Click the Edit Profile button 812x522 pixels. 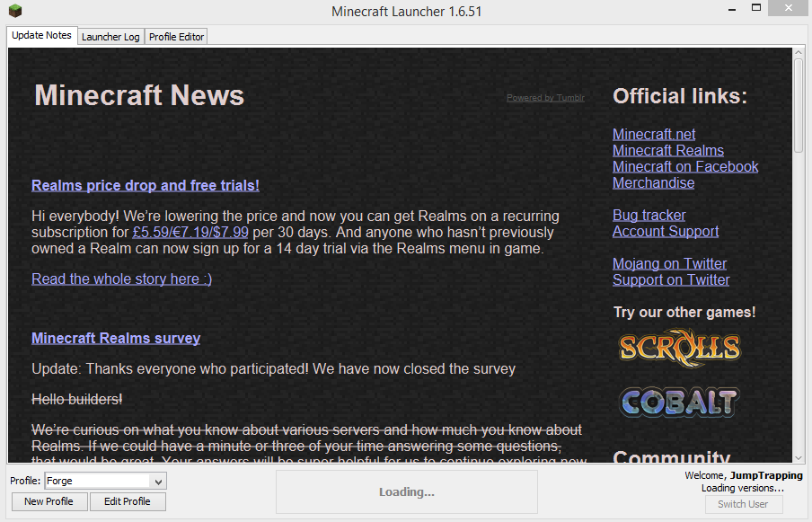point(128,502)
